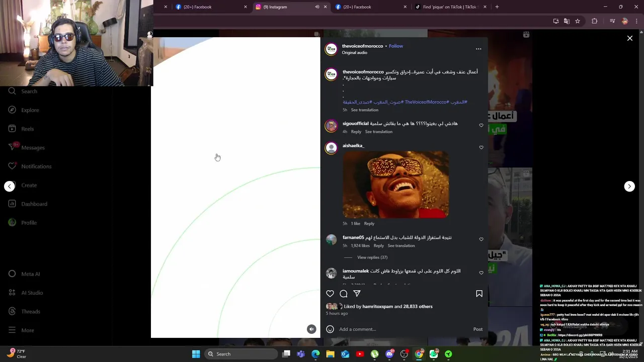Viewport: 644px width, 362px height.
Task: Open the More hamburger menu
Action: click(x=21, y=330)
